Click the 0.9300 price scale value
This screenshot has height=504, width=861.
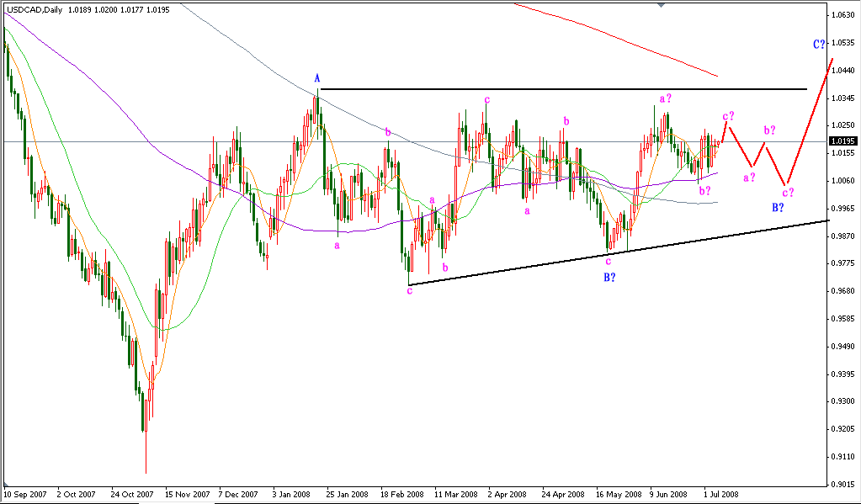tap(842, 401)
